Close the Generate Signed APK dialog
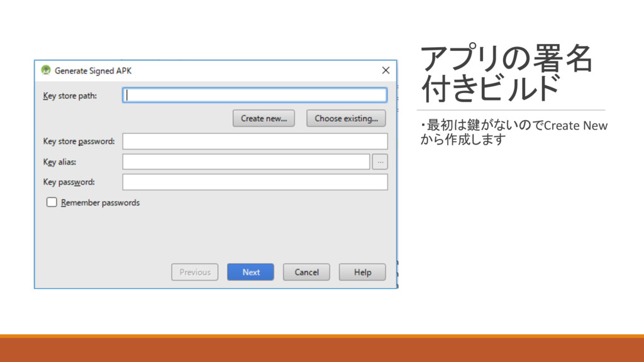 (386, 70)
